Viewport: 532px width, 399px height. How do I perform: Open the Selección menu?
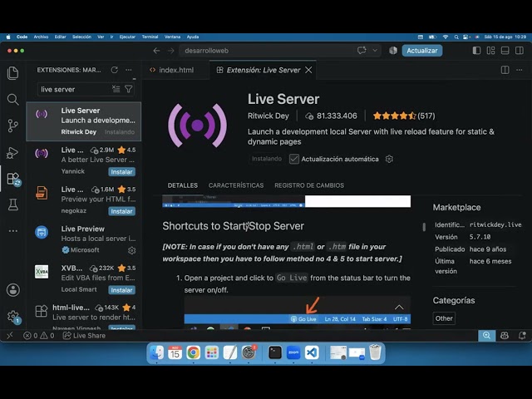tap(81, 37)
